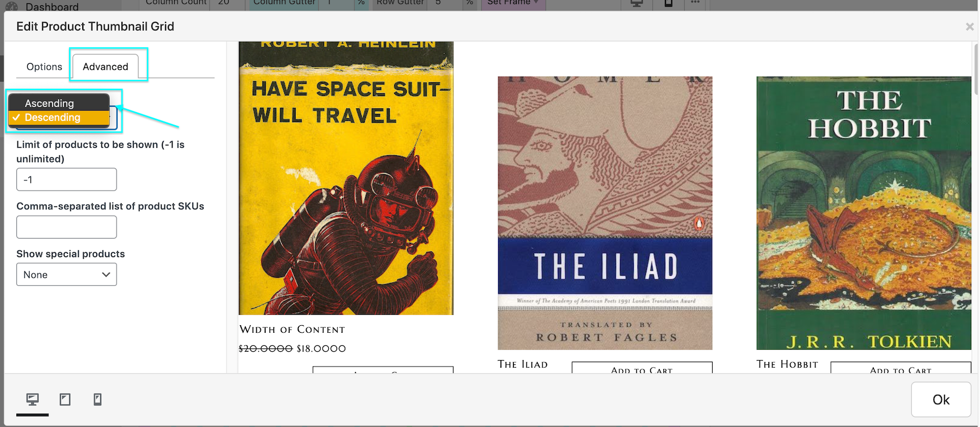
Task: Focus the comma-separated product SKUs field
Action: (66, 227)
